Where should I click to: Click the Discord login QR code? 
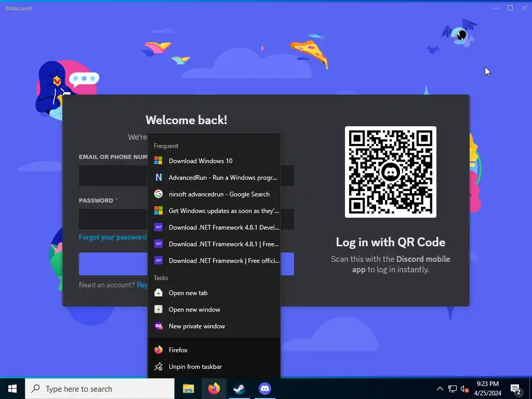point(391,171)
